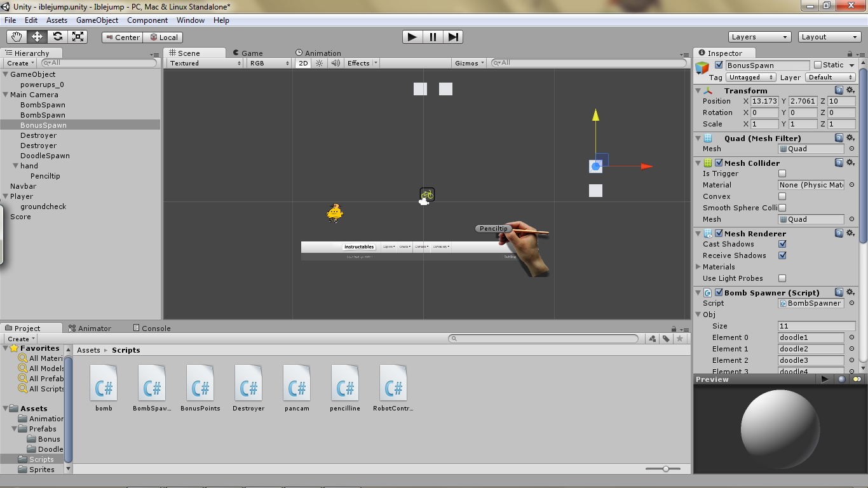
Task: Select the Rotate tool
Action: coord(57,37)
